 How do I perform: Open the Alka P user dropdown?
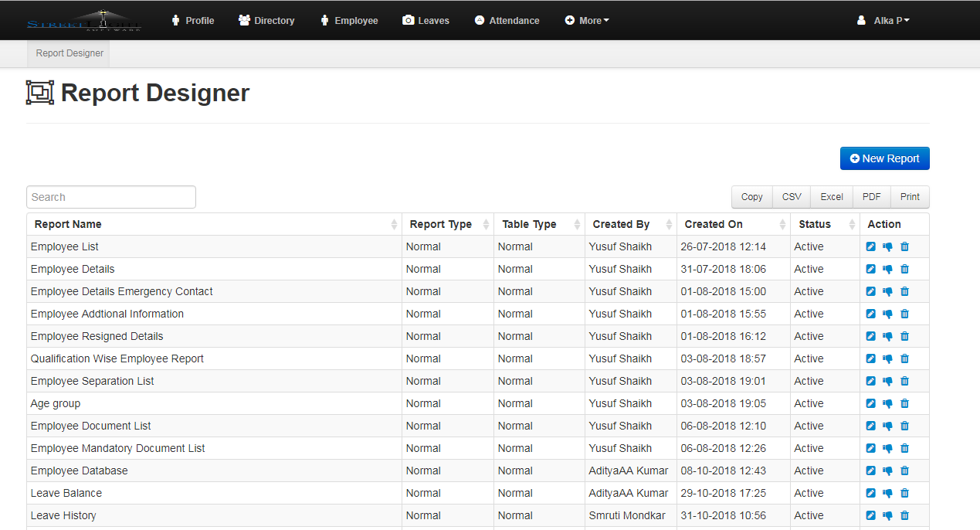click(x=883, y=21)
